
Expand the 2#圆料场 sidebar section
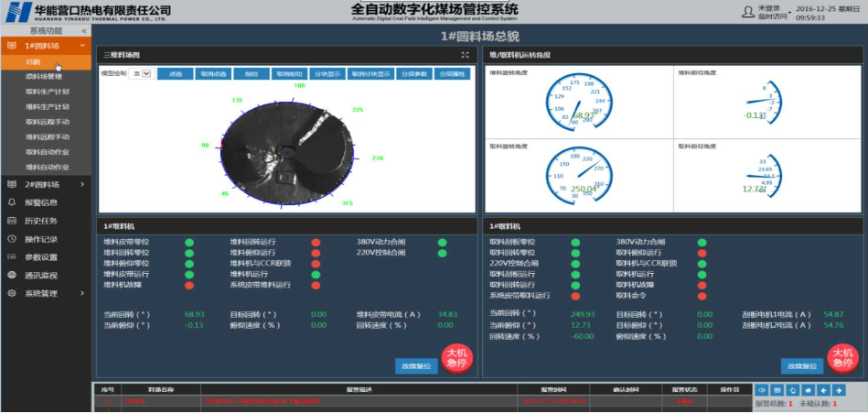coord(46,184)
